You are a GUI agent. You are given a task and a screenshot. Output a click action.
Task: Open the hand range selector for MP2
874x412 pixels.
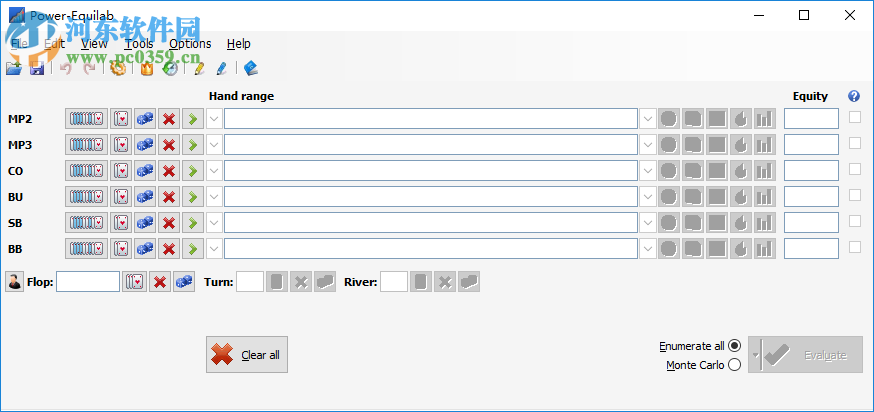pyautogui.click(x=86, y=119)
